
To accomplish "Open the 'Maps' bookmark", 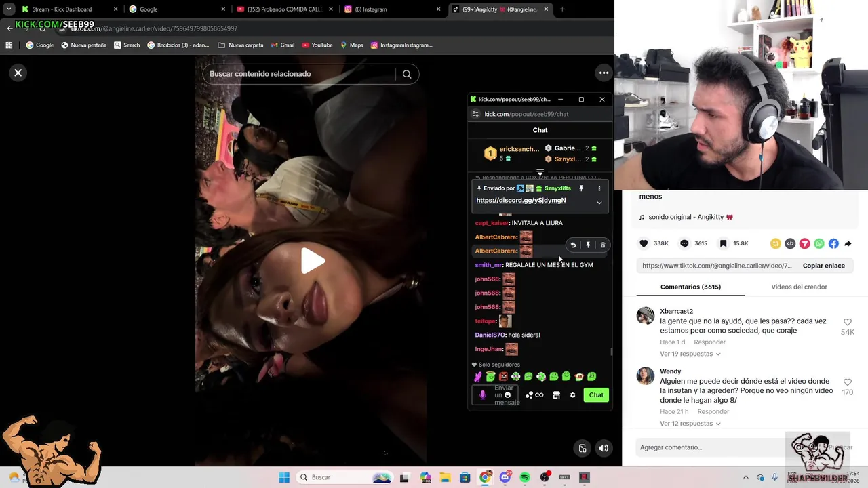I will click(x=351, y=45).
